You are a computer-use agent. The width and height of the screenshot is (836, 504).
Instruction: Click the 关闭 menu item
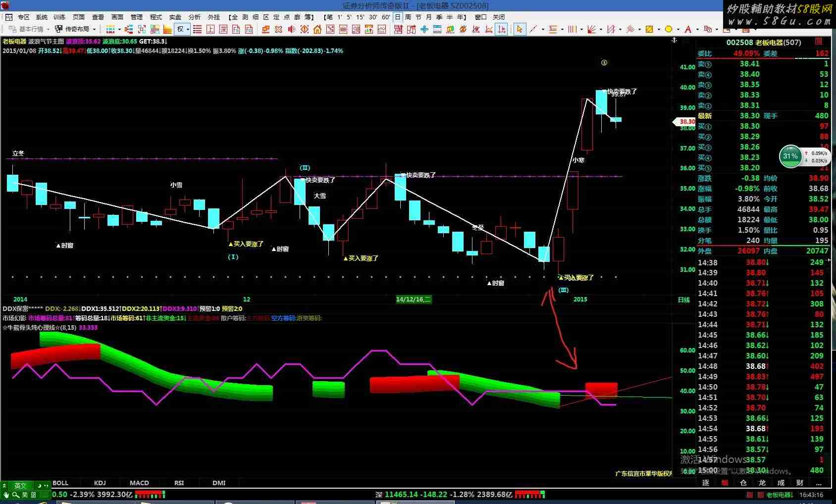[499, 17]
